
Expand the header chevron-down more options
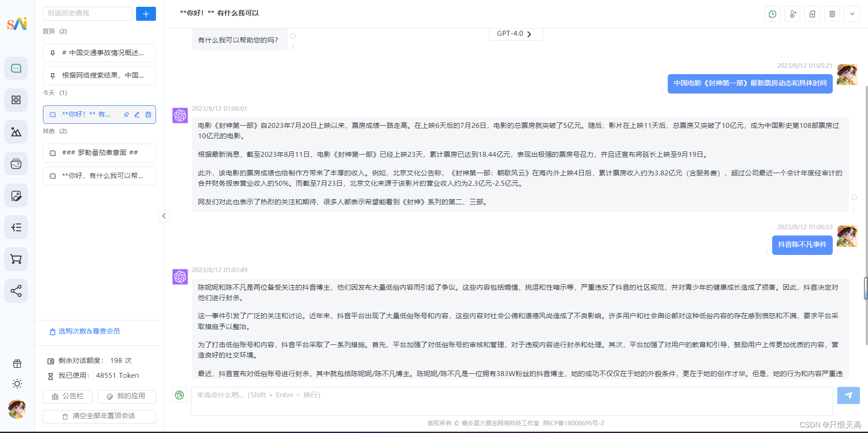click(852, 14)
